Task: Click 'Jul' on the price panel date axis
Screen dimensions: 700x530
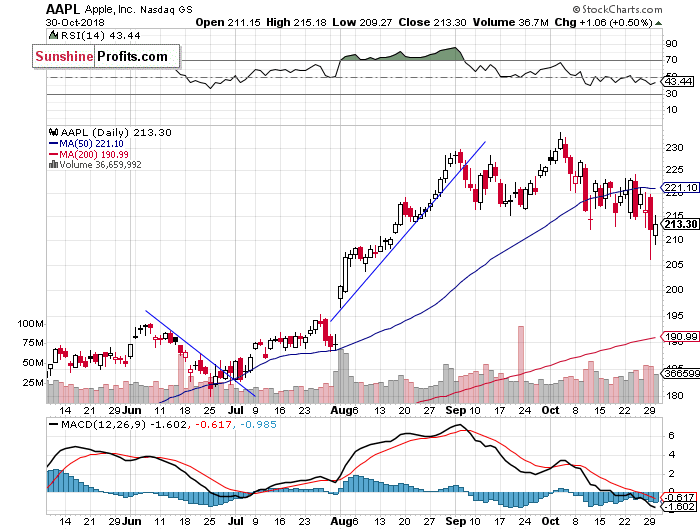Action: (235, 410)
